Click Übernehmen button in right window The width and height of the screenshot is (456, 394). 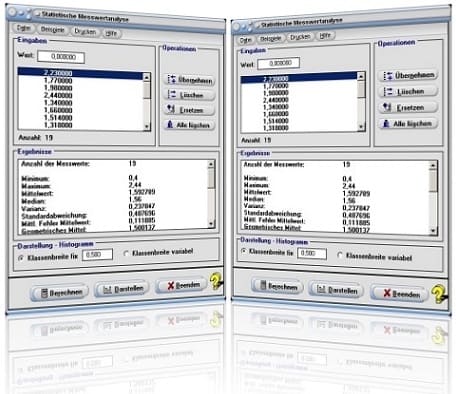[408, 75]
